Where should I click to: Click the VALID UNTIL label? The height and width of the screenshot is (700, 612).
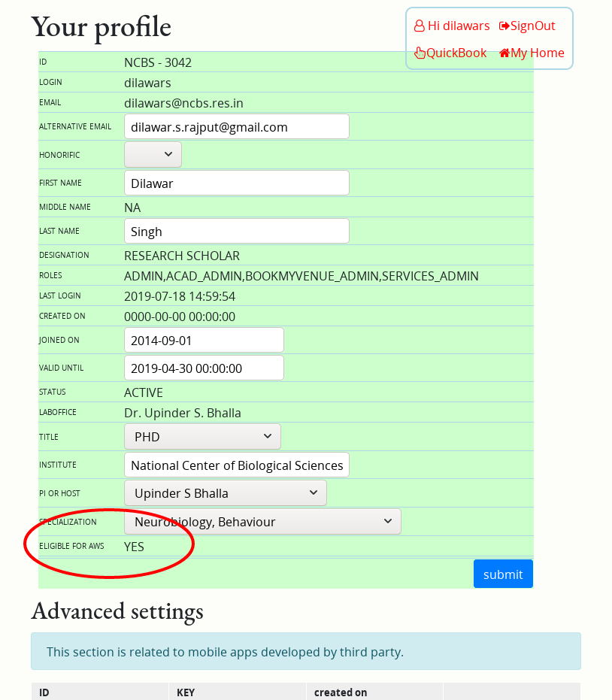(x=61, y=368)
